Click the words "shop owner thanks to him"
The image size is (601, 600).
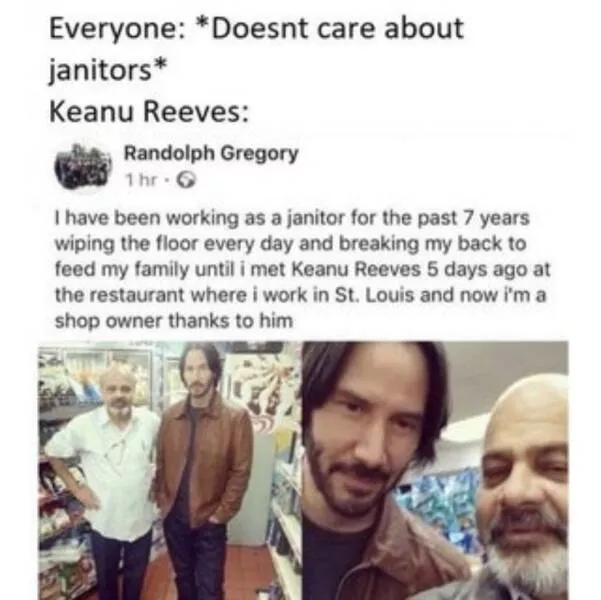(x=174, y=321)
